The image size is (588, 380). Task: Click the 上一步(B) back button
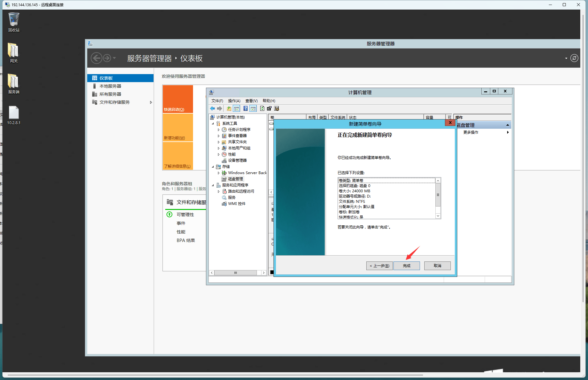[x=379, y=266]
